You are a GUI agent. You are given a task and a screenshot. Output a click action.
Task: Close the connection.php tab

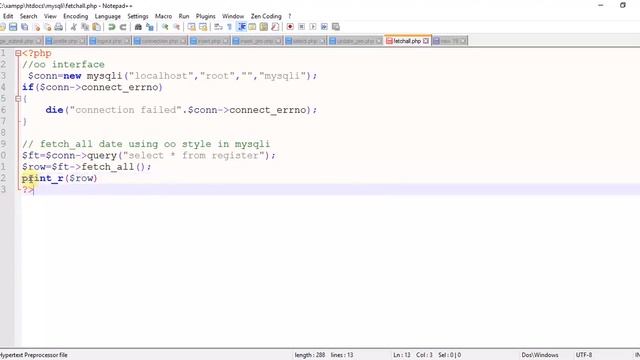183,41
